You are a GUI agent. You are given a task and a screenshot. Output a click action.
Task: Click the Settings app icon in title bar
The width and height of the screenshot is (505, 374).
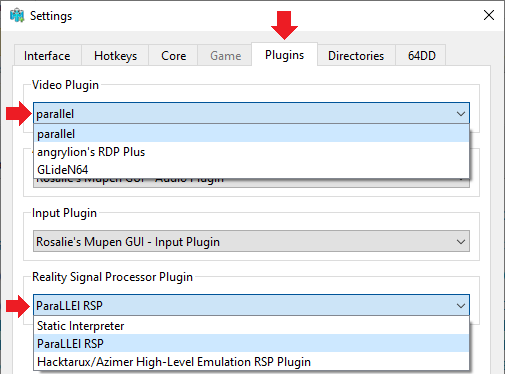click(17, 16)
